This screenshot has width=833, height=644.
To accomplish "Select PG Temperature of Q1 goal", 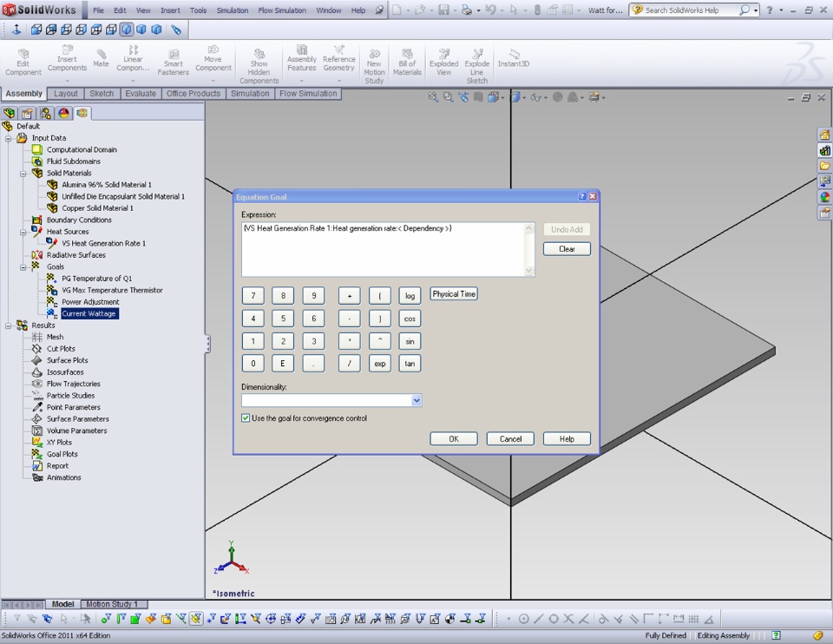I will 96,279.
